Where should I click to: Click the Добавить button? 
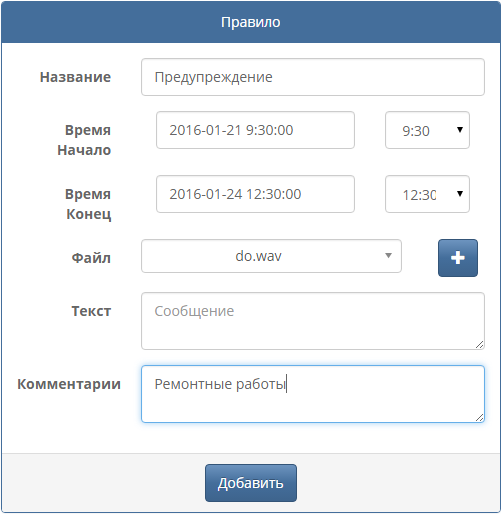coord(251,483)
